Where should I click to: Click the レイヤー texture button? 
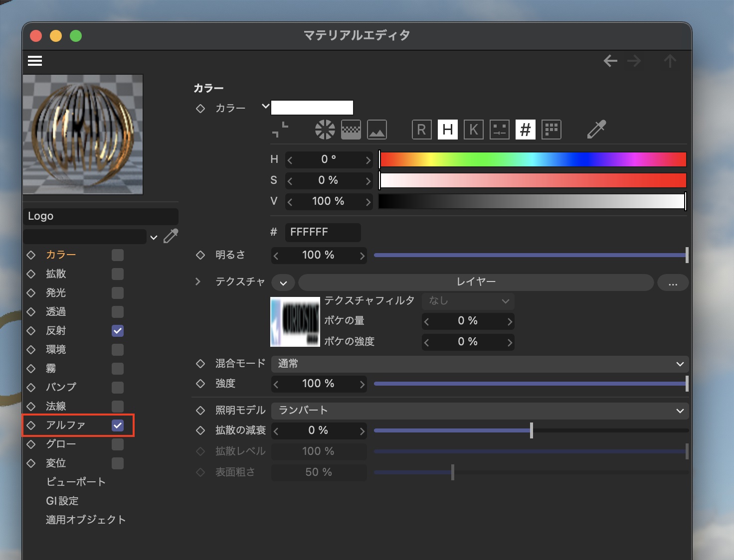click(476, 282)
